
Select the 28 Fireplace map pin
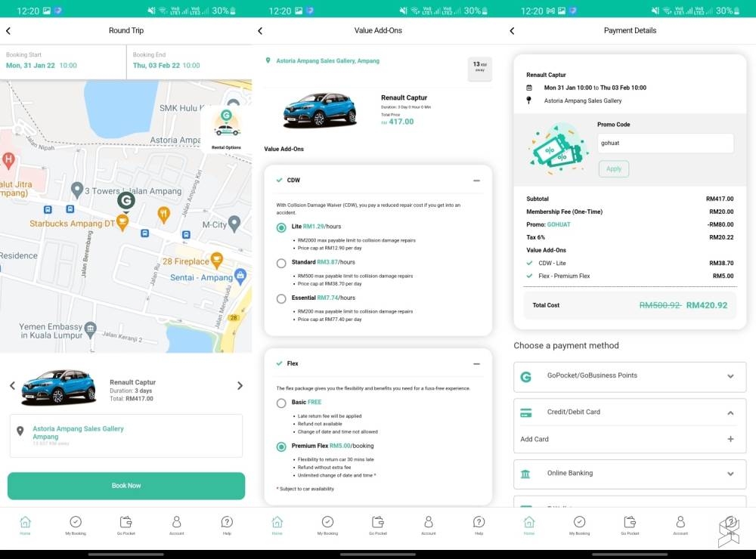217,260
